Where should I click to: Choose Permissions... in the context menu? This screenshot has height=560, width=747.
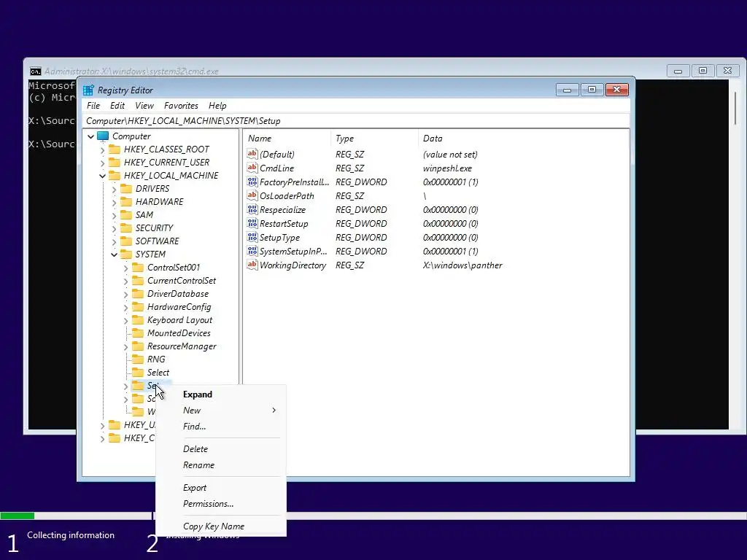[221, 504]
